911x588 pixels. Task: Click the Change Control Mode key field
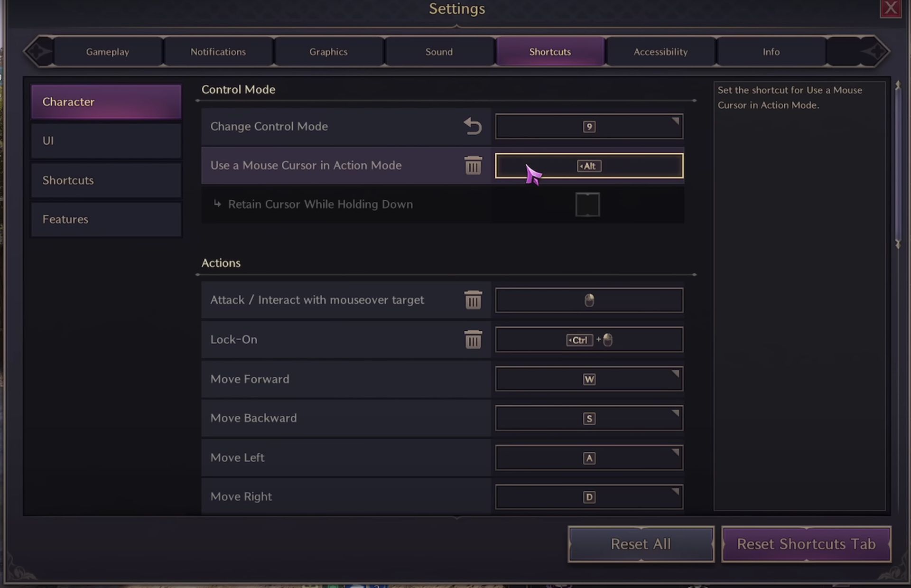[588, 126]
